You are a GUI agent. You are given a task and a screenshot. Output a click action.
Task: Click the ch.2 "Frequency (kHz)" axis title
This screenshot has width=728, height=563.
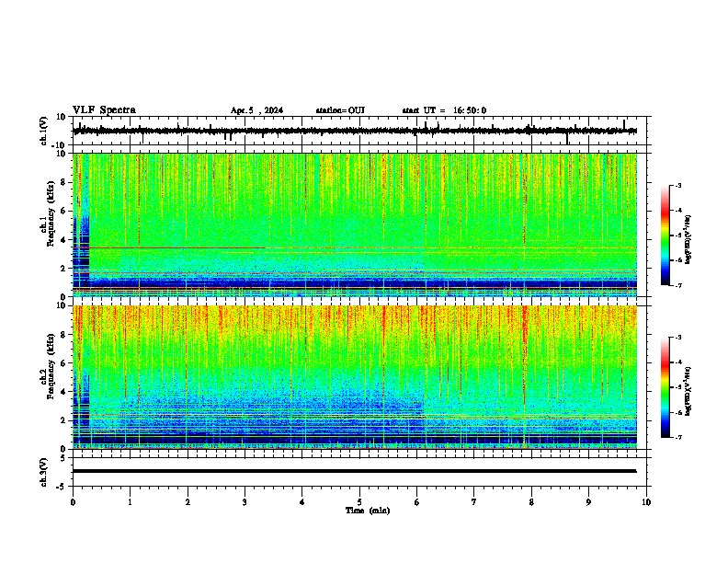tap(51, 366)
